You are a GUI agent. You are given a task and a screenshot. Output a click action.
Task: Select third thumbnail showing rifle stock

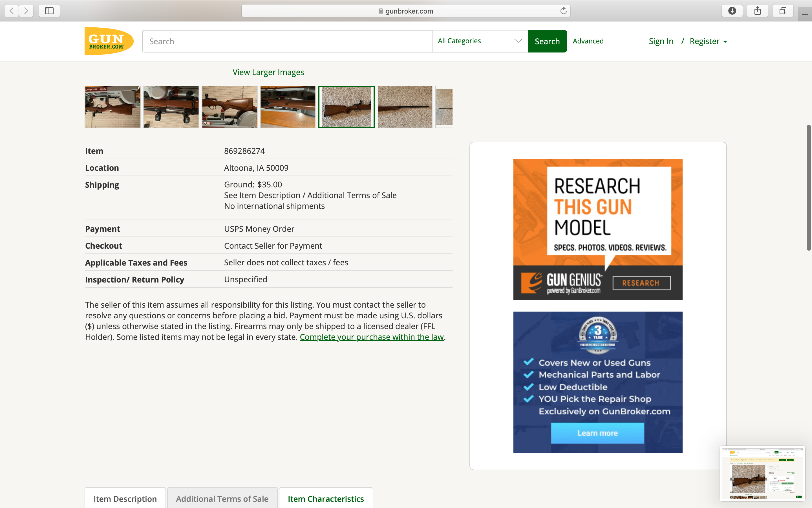point(230,107)
